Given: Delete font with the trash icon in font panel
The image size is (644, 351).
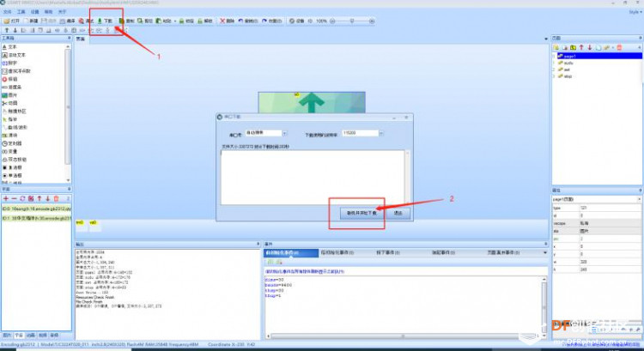Looking at the screenshot, I should pyautogui.click(x=57, y=199).
